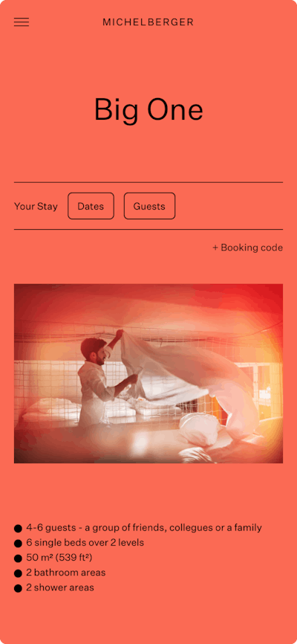
Task: Expand the + Booking code field
Action: [x=247, y=248]
